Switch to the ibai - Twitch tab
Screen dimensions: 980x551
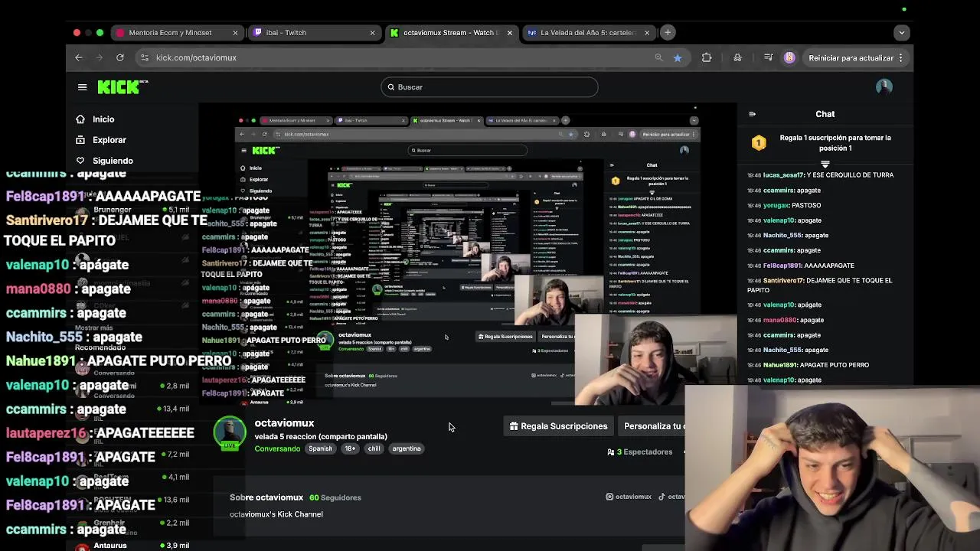[x=314, y=33]
